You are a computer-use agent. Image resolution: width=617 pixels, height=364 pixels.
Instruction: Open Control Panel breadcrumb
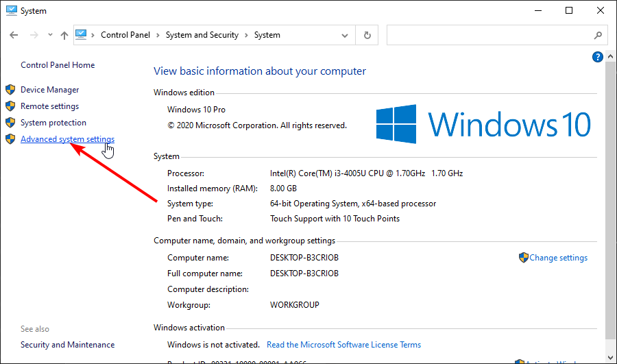125,35
